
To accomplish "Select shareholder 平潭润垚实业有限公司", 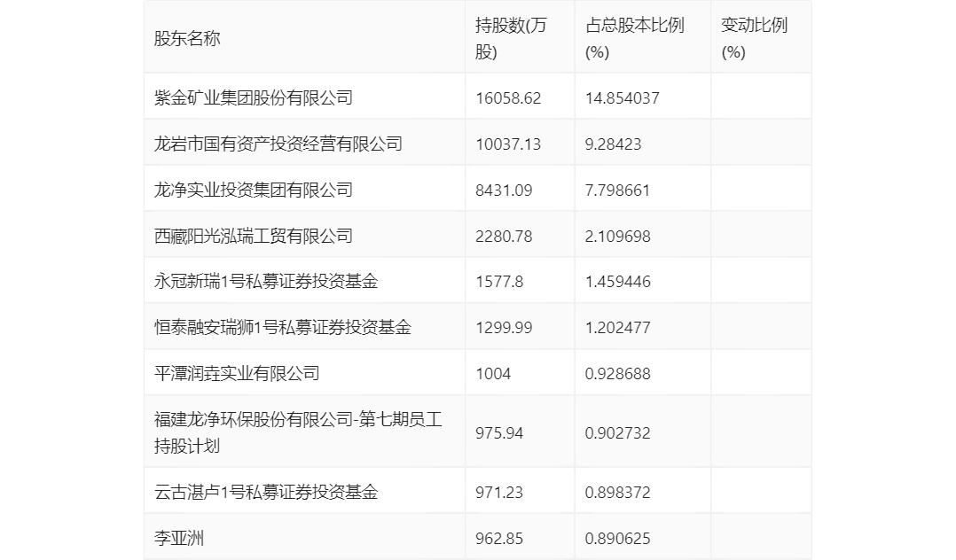I will click(237, 374).
